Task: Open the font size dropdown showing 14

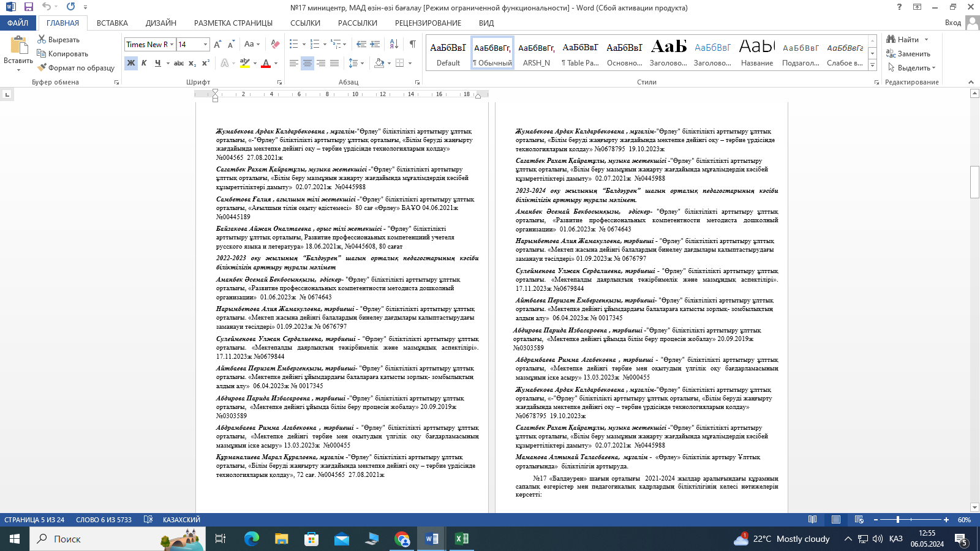Action: [205, 44]
